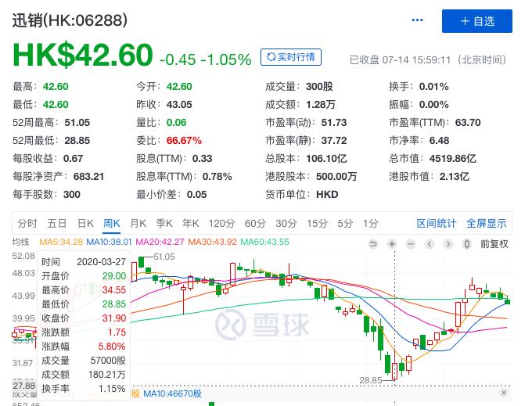
Task: Zoom out the chart with minus icon
Action: pos(409,243)
